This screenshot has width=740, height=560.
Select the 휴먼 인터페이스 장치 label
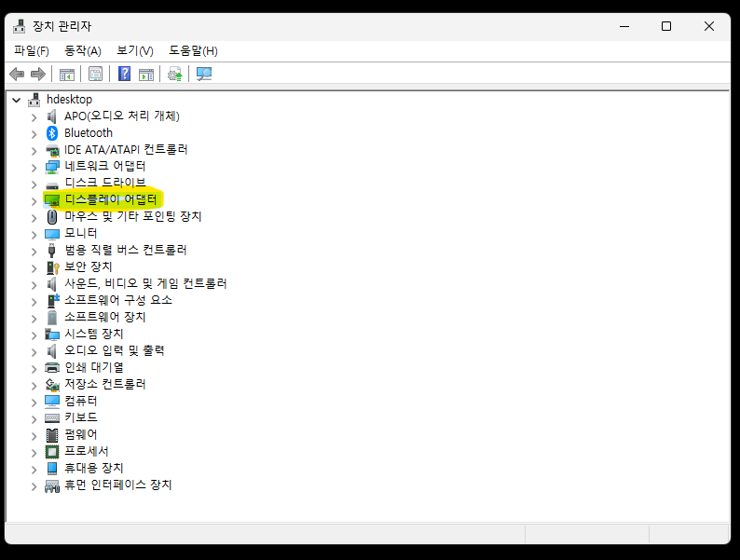click(118, 485)
